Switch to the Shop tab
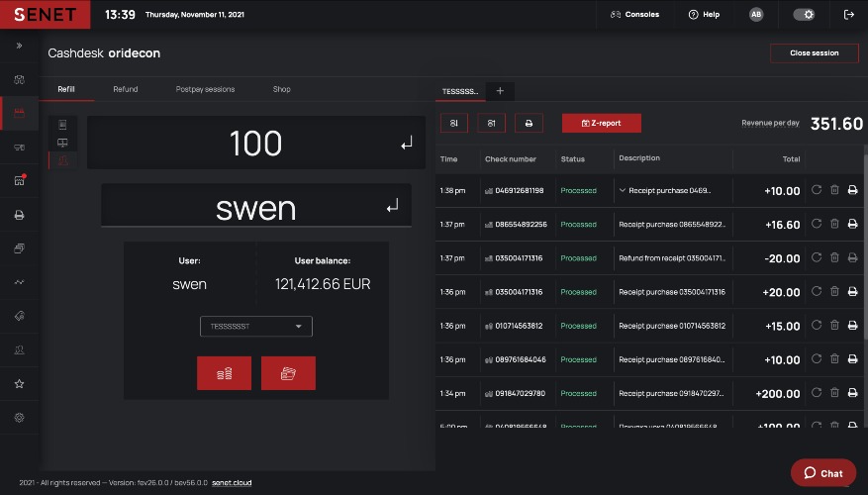 (x=282, y=89)
